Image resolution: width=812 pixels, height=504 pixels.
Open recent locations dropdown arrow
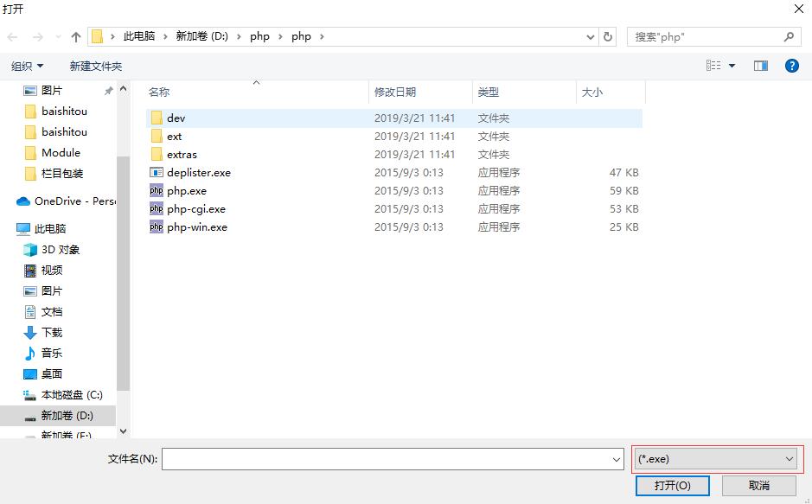pyautogui.click(x=58, y=36)
